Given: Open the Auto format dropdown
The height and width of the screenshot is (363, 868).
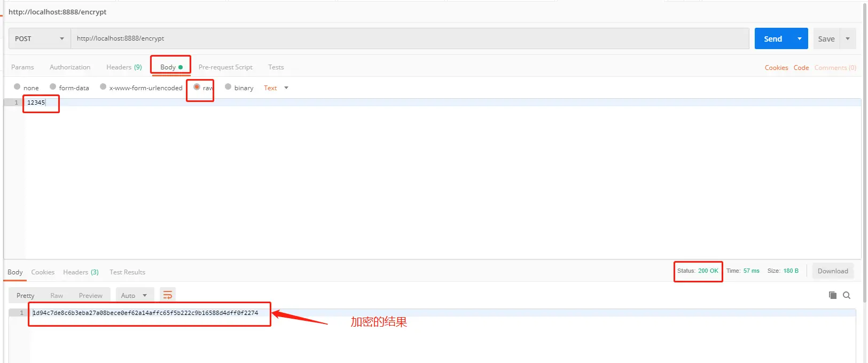Looking at the screenshot, I should point(135,295).
